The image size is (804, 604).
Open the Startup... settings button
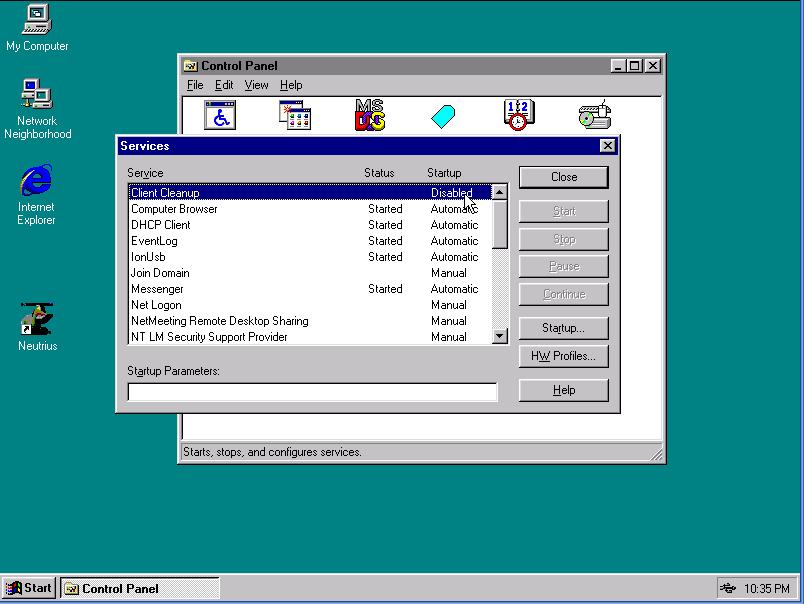tap(564, 328)
